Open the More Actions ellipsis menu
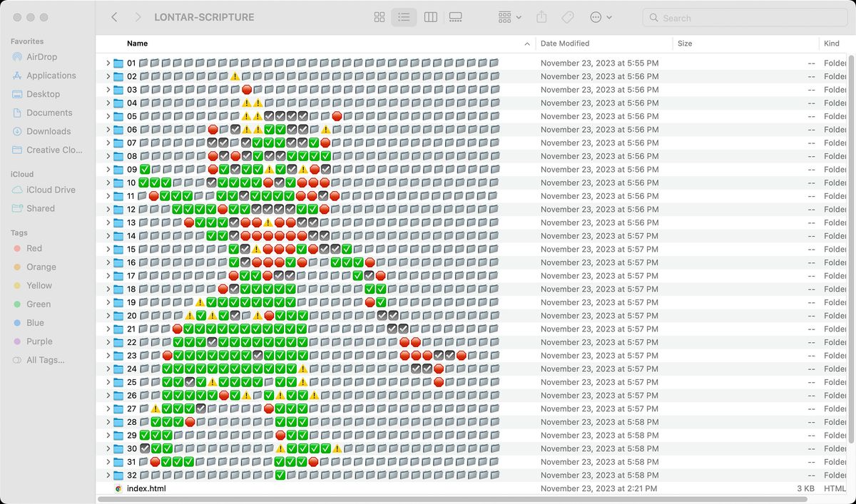This screenshot has width=856, height=504. click(x=601, y=17)
